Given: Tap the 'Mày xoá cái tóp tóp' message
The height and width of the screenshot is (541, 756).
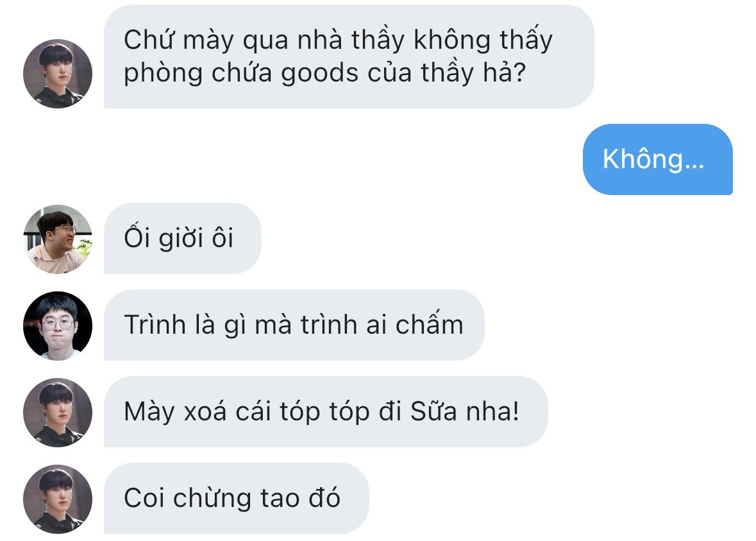Looking at the screenshot, I should pyautogui.click(x=326, y=411).
